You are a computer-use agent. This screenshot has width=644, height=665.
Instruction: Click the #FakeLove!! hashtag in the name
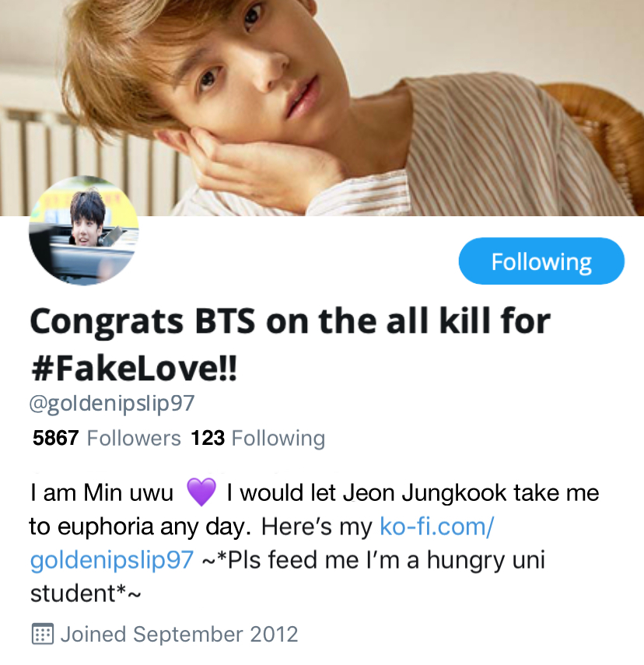coord(134,369)
